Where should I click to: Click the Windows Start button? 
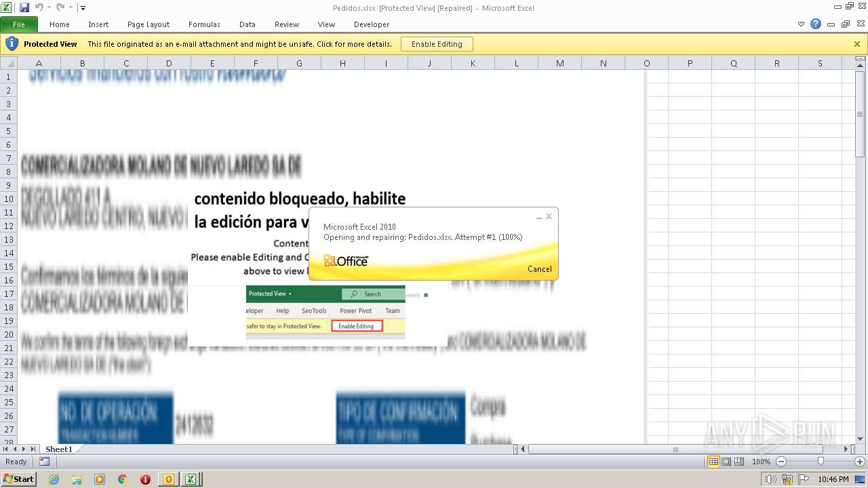(18, 479)
